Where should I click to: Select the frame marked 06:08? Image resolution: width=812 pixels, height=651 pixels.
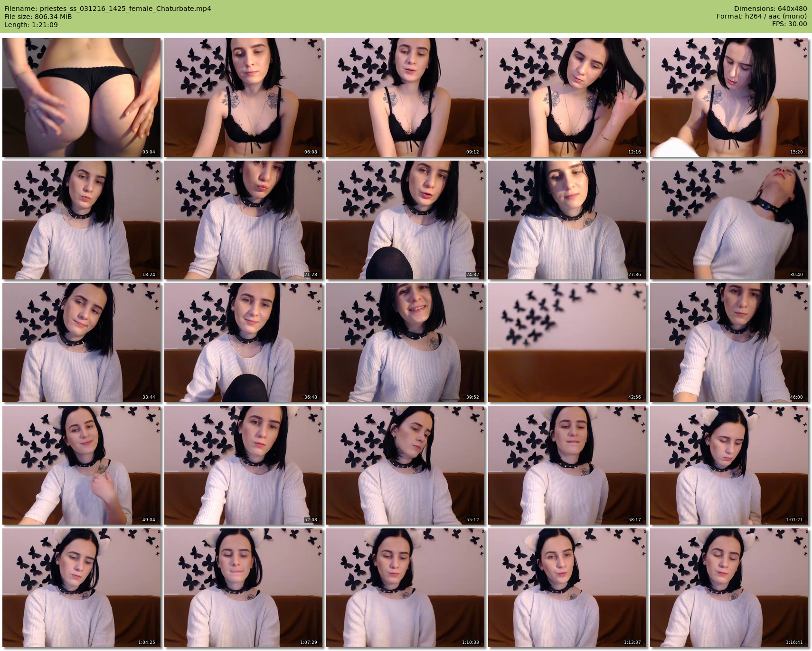tap(244, 97)
